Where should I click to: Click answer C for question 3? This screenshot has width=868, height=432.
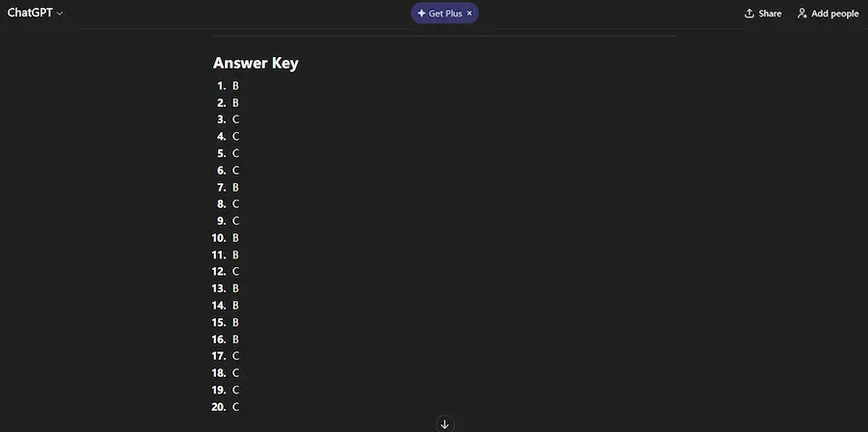click(235, 120)
